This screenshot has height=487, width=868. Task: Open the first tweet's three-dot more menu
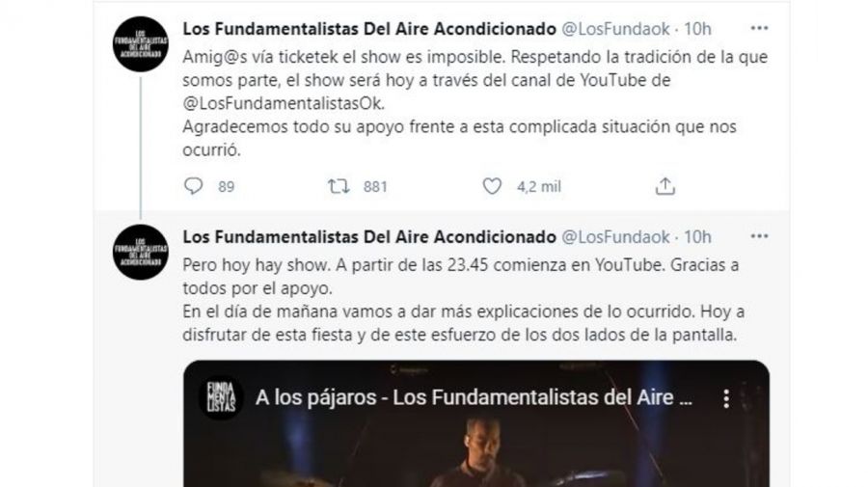(x=759, y=28)
